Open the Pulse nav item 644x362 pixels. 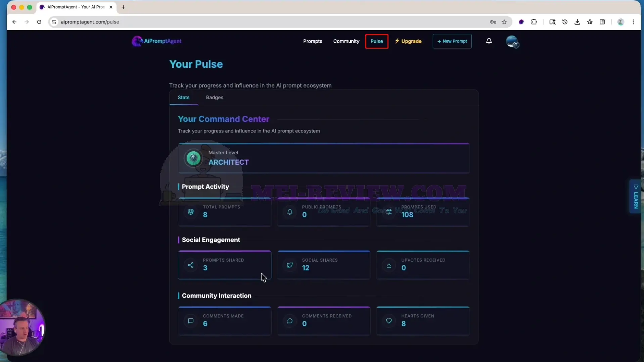(377, 41)
